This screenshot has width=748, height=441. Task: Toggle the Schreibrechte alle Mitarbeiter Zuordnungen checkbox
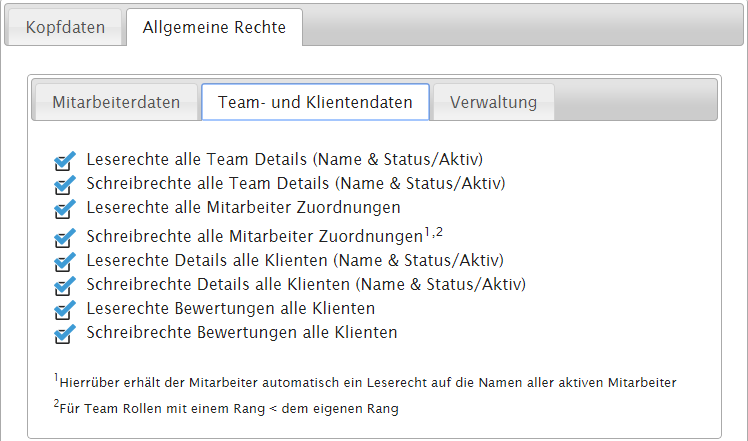(x=64, y=238)
